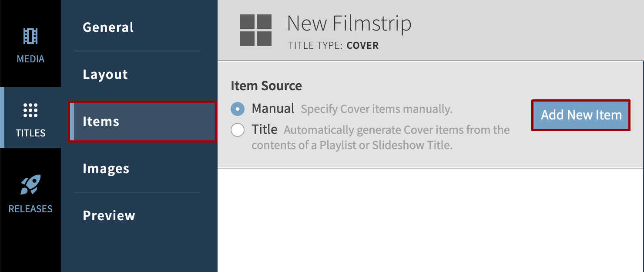Select the Manual item source radio button

[238, 109]
